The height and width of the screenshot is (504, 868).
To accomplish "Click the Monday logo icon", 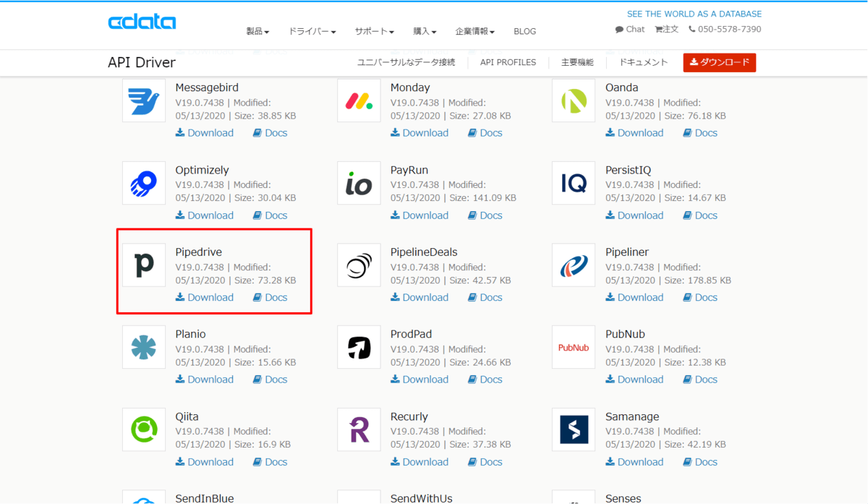I will (x=359, y=101).
